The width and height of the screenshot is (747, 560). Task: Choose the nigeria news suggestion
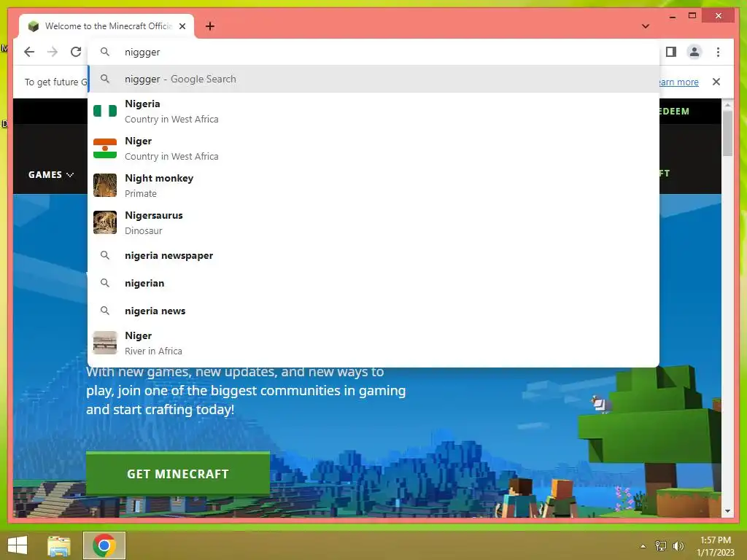point(373,311)
